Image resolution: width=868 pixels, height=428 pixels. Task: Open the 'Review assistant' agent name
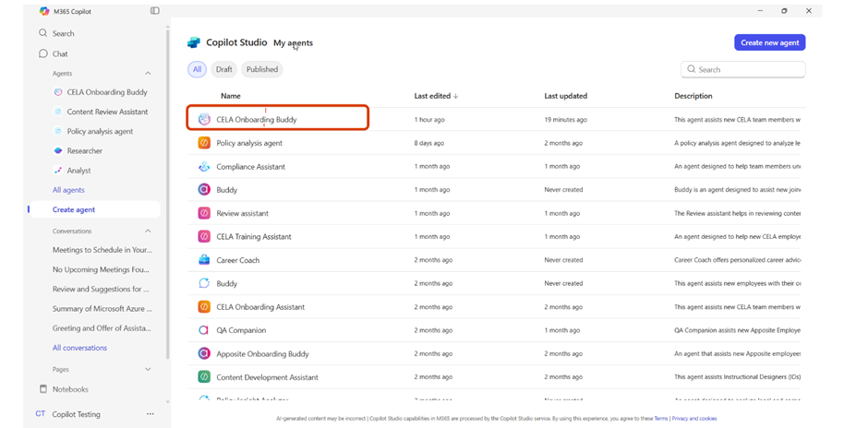(243, 213)
